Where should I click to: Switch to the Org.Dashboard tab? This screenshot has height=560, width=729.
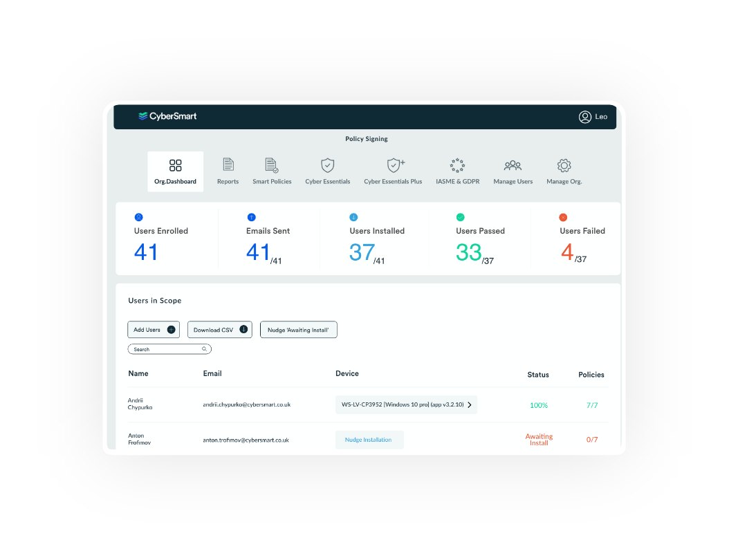tap(175, 171)
